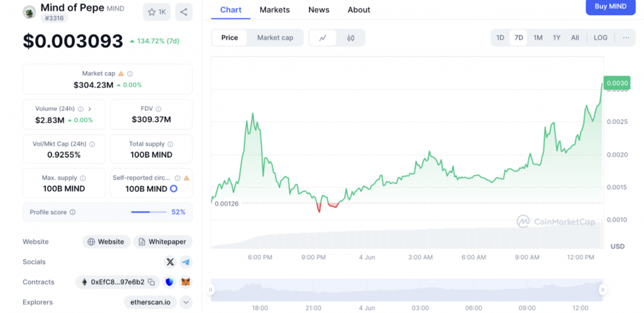
Task: Click the 0.9255% Vol/Mkt Cap value
Action: pos(64,155)
